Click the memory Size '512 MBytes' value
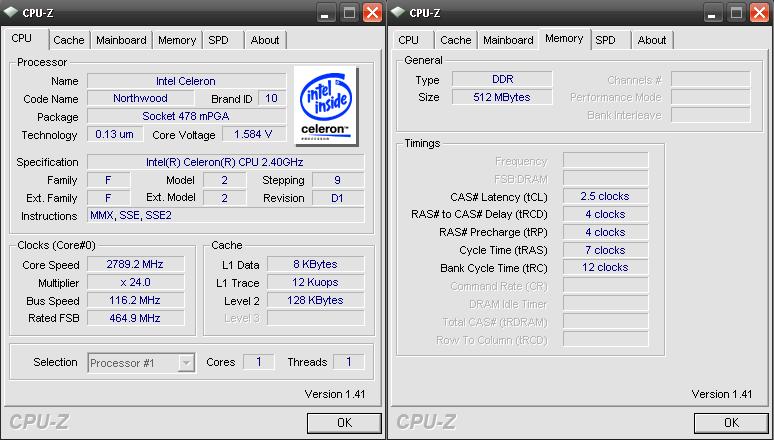Image resolution: width=774 pixels, height=440 pixels. tap(502, 97)
